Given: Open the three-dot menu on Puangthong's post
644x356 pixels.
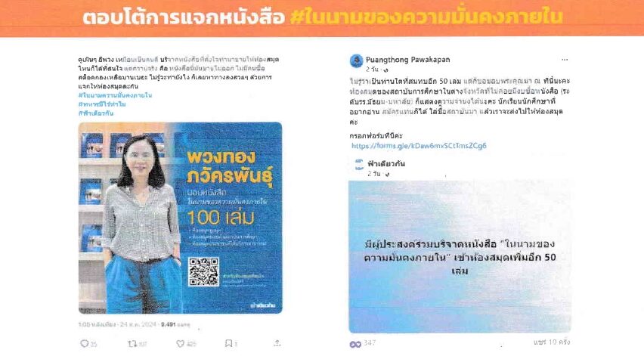Looking at the screenshot, I should [x=565, y=60].
